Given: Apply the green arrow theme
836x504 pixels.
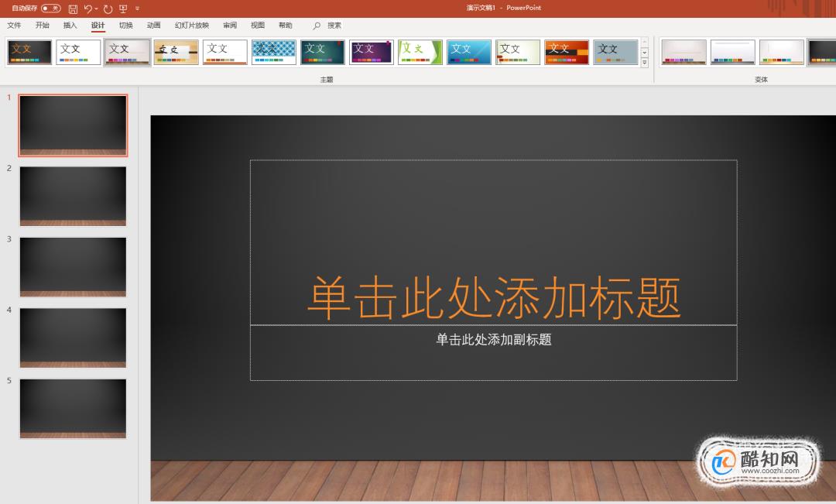Looking at the screenshot, I should click(x=420, y=53).
